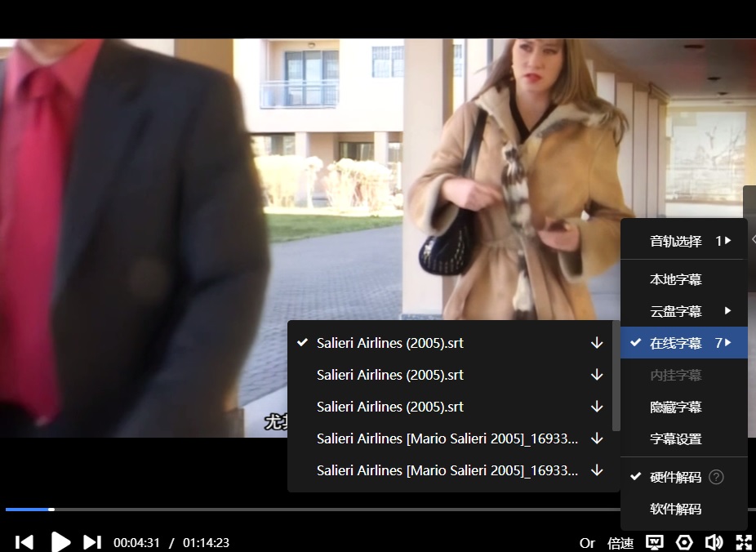Enable 硬件解码 hardware decoding
756x552 pixels.
click(674, 478)
